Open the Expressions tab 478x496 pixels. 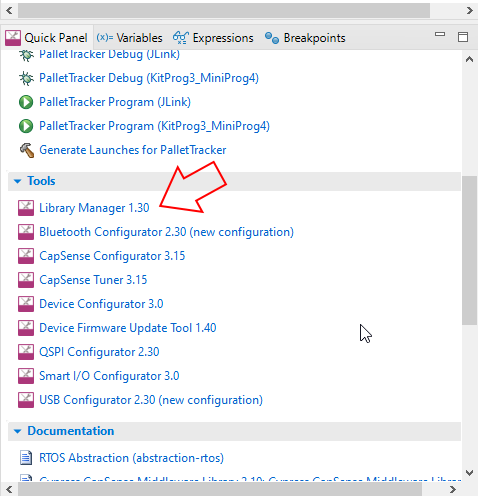(x=213, y=38)
